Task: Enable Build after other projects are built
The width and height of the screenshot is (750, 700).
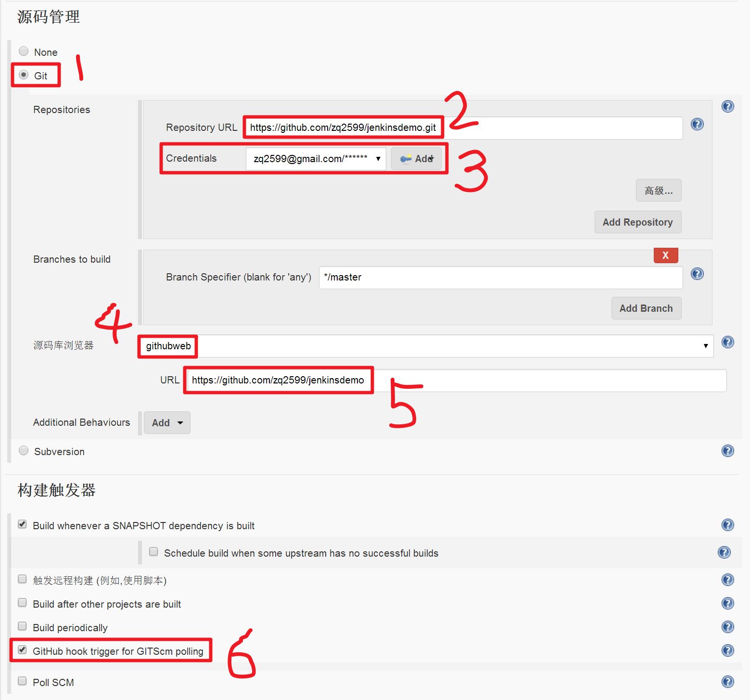Action: [x=22, y=602]
